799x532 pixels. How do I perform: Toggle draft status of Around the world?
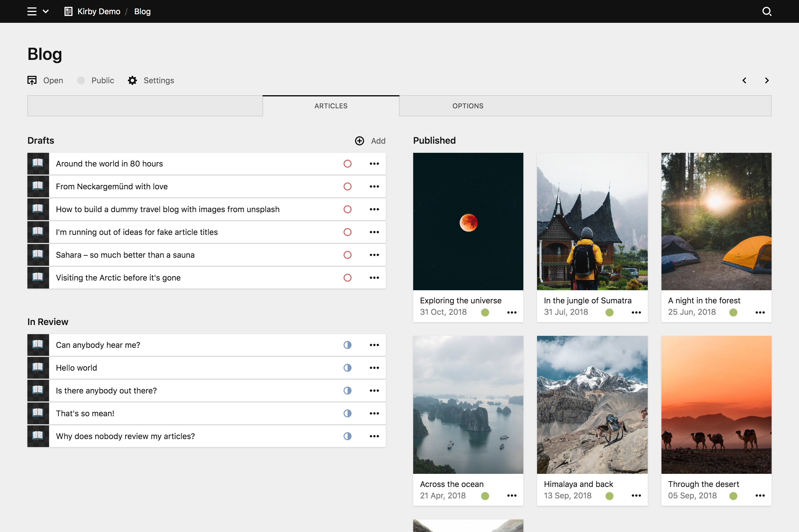347,164
